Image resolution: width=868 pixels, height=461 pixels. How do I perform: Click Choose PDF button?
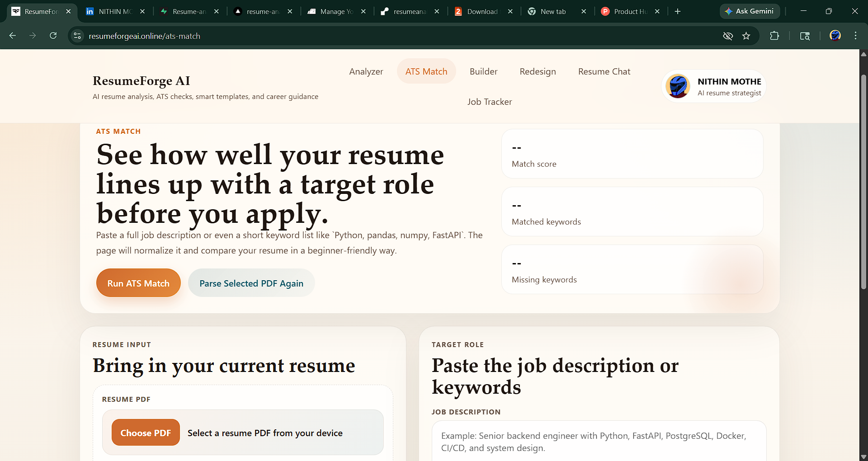pyautogui.click(x=146, y=433)
